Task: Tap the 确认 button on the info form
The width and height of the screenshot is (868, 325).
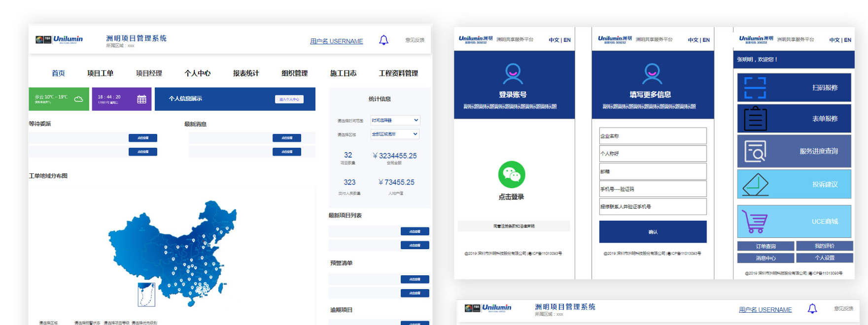Action: coord(653,232)
